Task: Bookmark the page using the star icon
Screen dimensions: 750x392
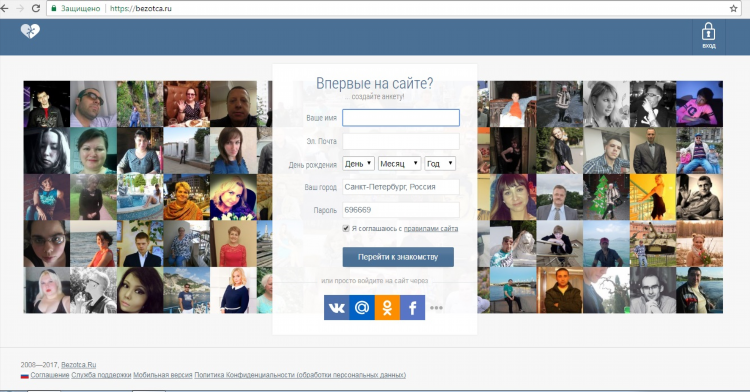Action: 733,8
